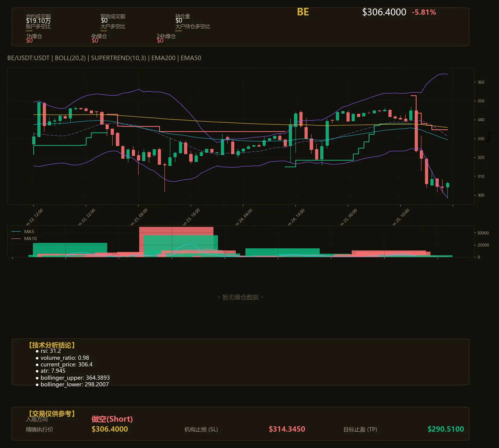Select the execution price $306.4000 in yellow
The width and height of the screenshot is (499, 448).
[110, 429]
